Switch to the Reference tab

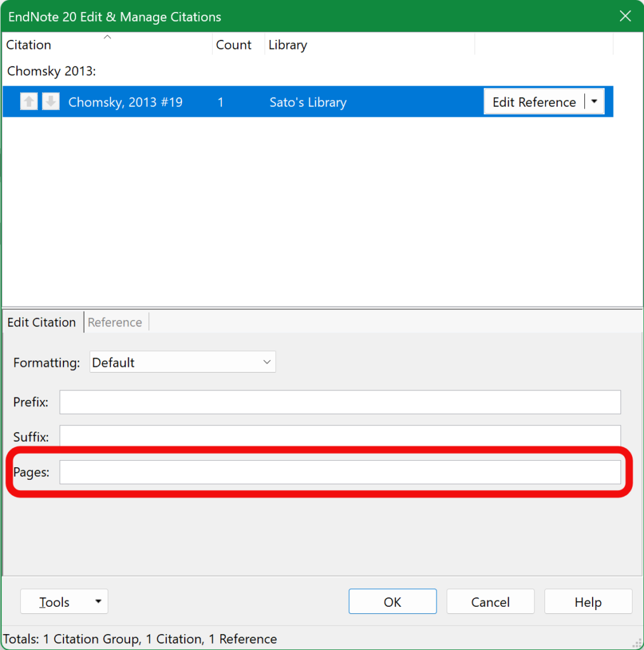click(115, 322)
